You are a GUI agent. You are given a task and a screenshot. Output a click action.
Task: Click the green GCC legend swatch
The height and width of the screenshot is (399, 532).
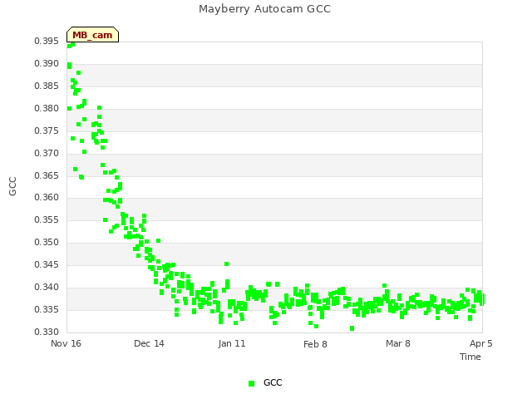[251, 383]
